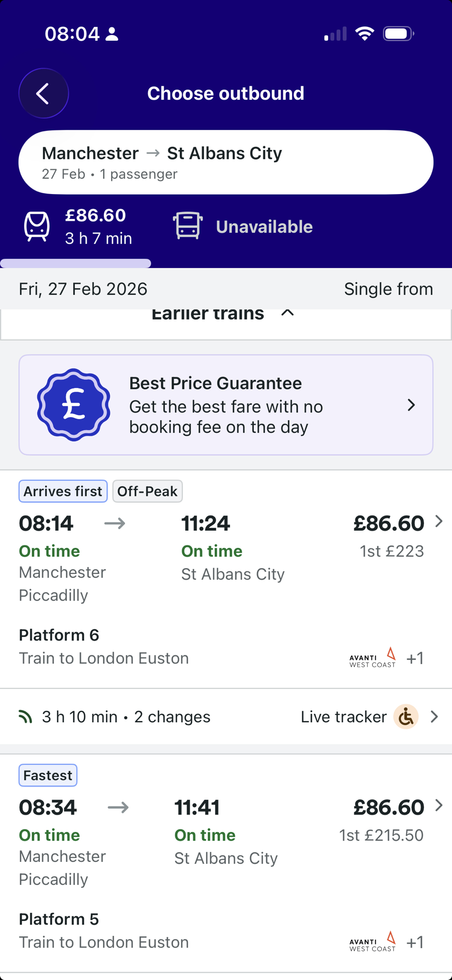Switch to the Unavailable coach tab

tap(264, 227)
